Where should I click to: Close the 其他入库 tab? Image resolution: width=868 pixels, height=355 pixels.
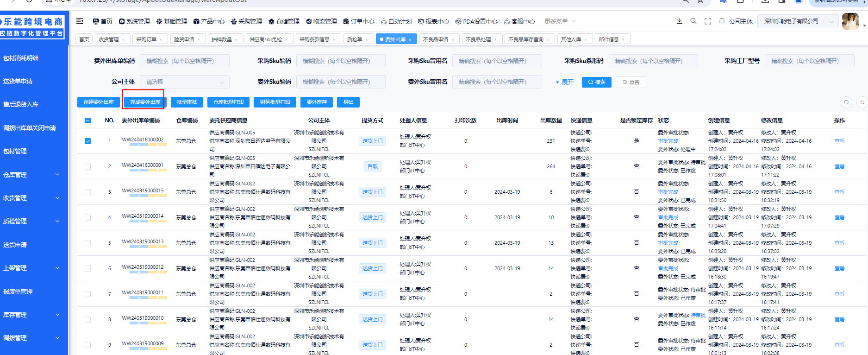pos(586,39)
